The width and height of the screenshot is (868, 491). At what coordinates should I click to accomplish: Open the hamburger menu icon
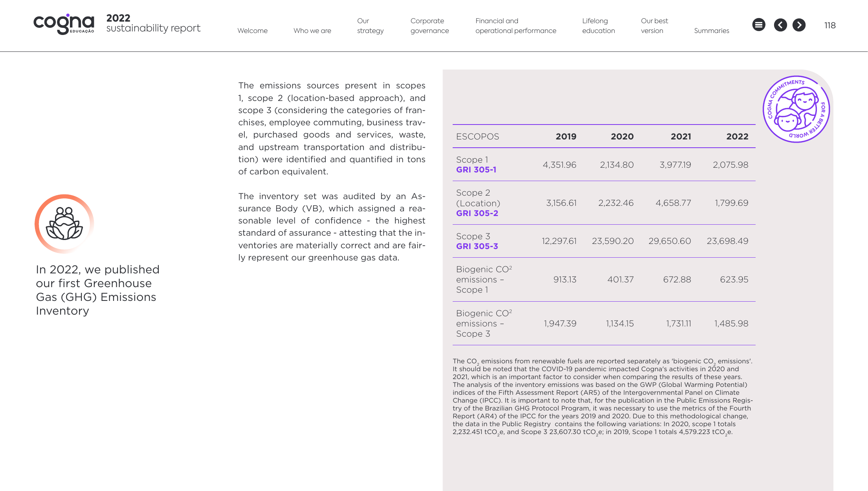coord(759,25)
